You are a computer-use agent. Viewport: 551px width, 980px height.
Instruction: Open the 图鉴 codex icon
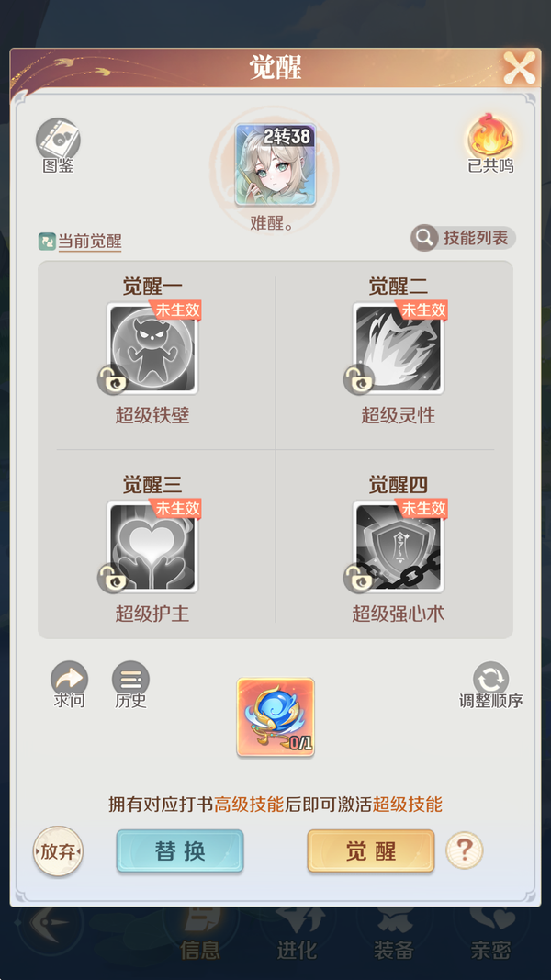coord(58,141)
